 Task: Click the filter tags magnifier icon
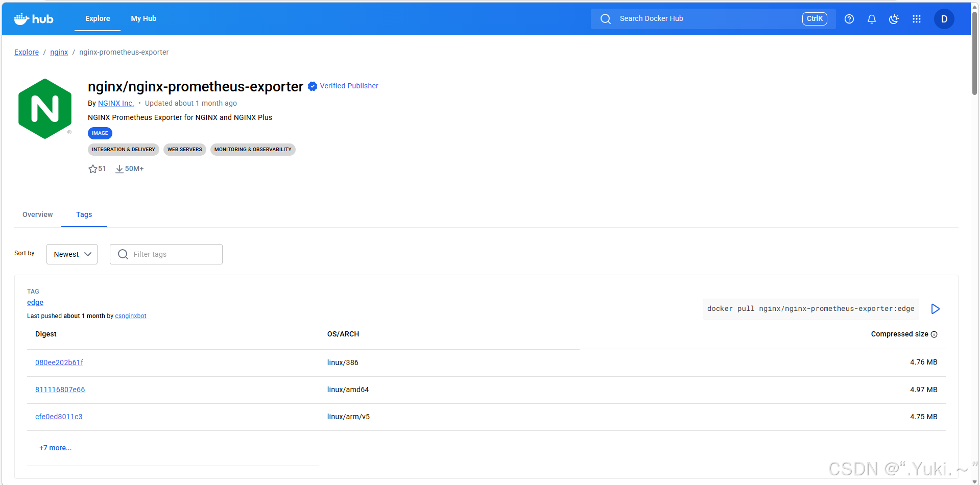coord(123,254)
